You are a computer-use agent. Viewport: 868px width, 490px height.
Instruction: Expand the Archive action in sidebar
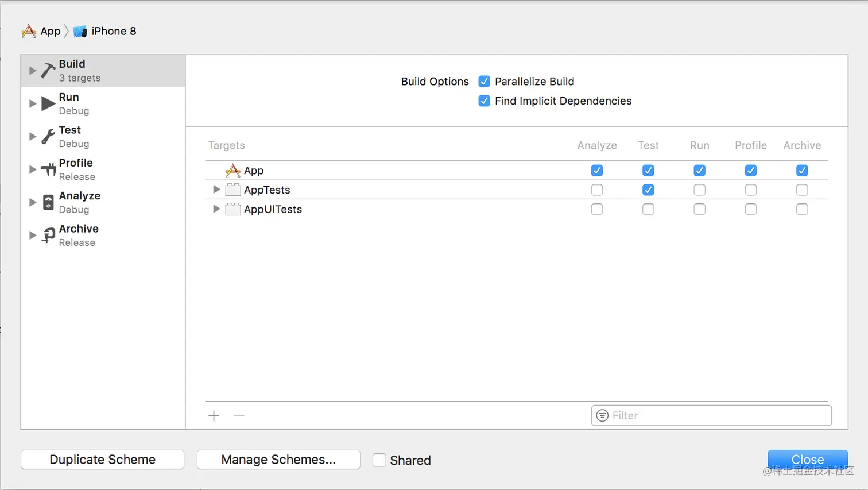32,235
